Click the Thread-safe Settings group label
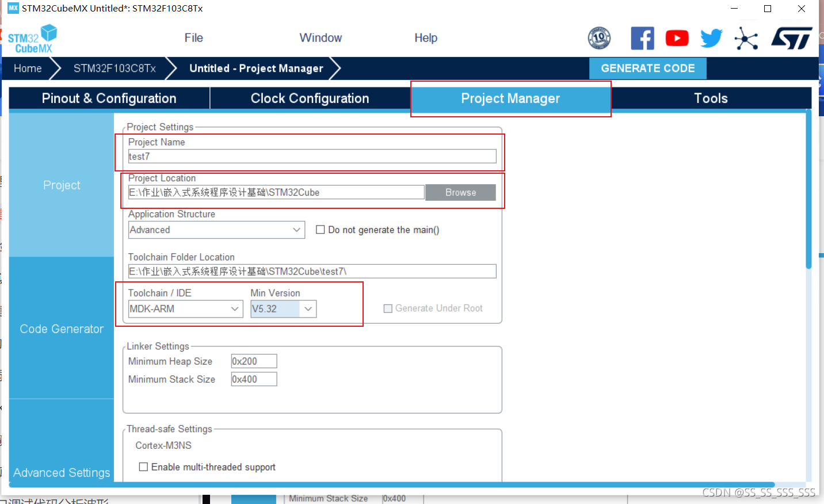This screenshot has width=824, height=504. click(x=169, y=429)
